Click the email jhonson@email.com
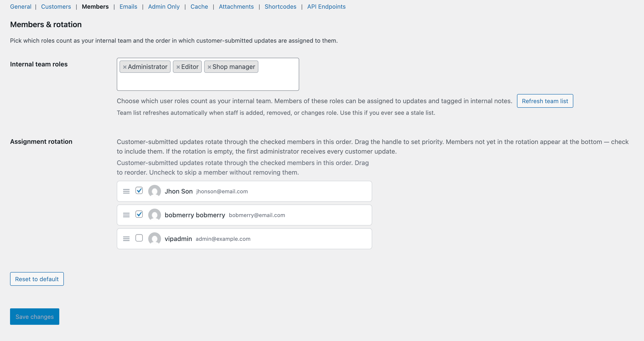 222,191
